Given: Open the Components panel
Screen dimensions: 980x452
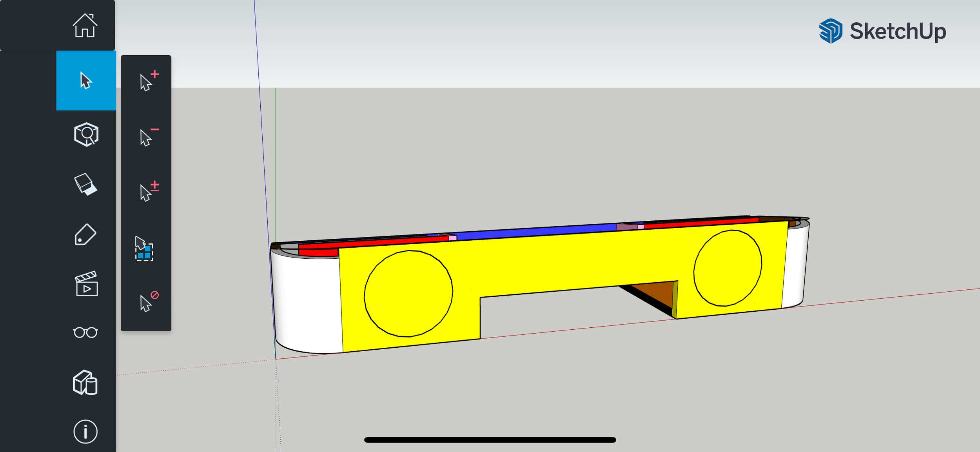Looking at the screenshot, I should tap(86, 382).
